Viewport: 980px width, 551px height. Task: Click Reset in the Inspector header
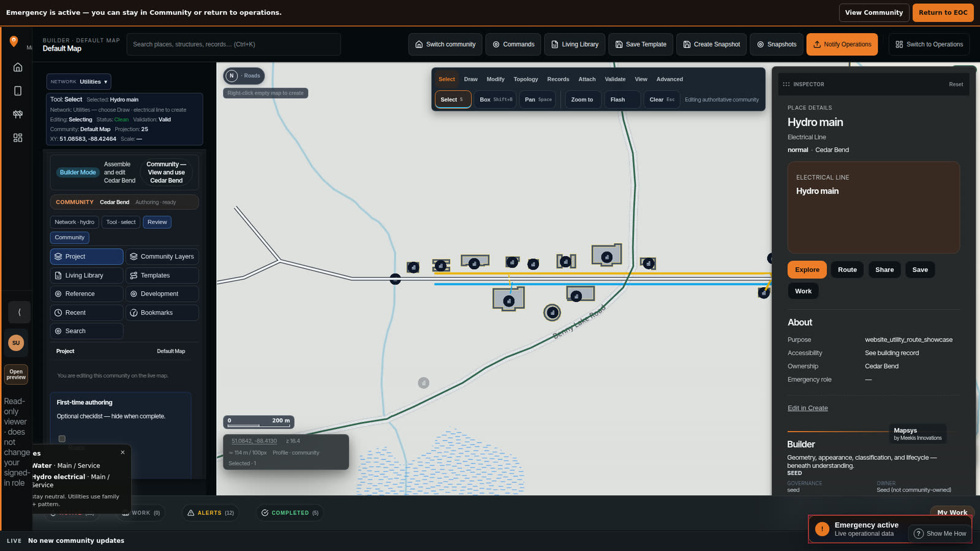click(x=956, y=84)
